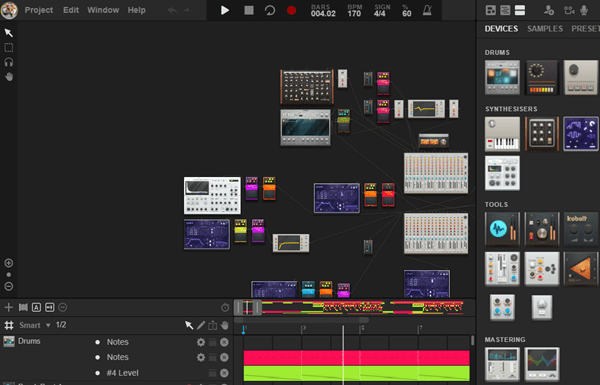The height and width of the screenshot is (385, 600).
Task: Click the pink Notes clip region
Action: pyautogui.click(x=356, y=358)
